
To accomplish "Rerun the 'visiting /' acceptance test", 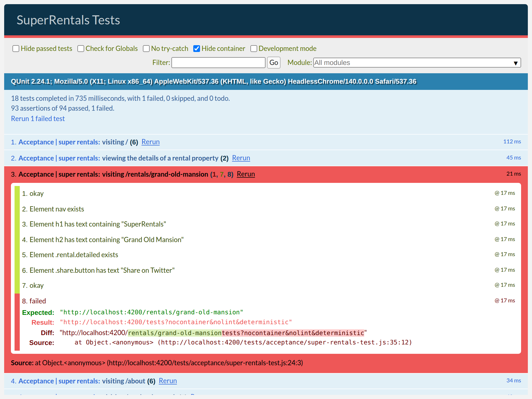I will 150,142.
